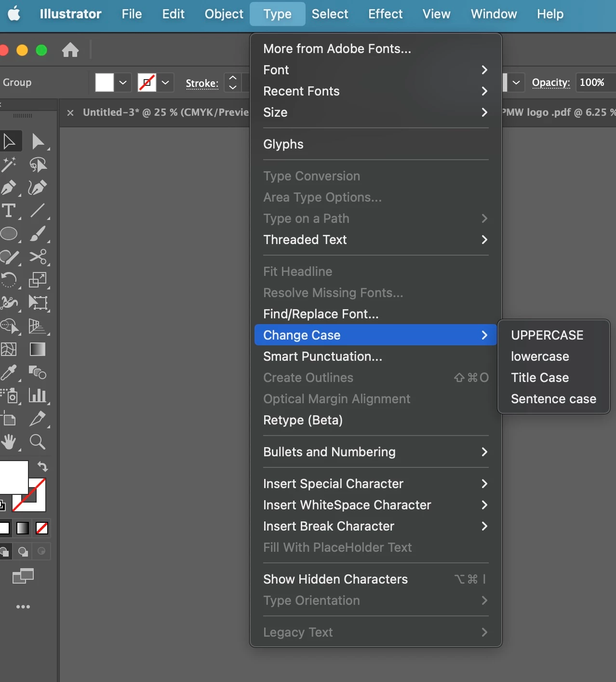Expand the Size submenu
The height and width of the screenshot is (682, 616).
[x=375, y=112]
